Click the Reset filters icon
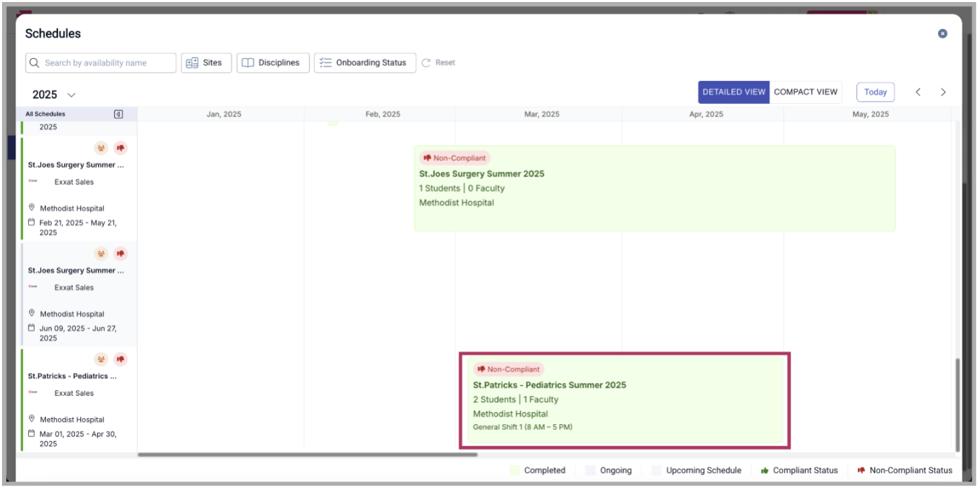980x489 pixels. click(426, 63)
